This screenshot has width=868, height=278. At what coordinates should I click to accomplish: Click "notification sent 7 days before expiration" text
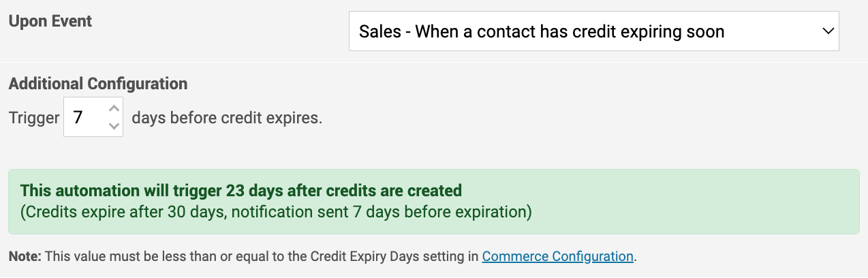tap(379, 212)
